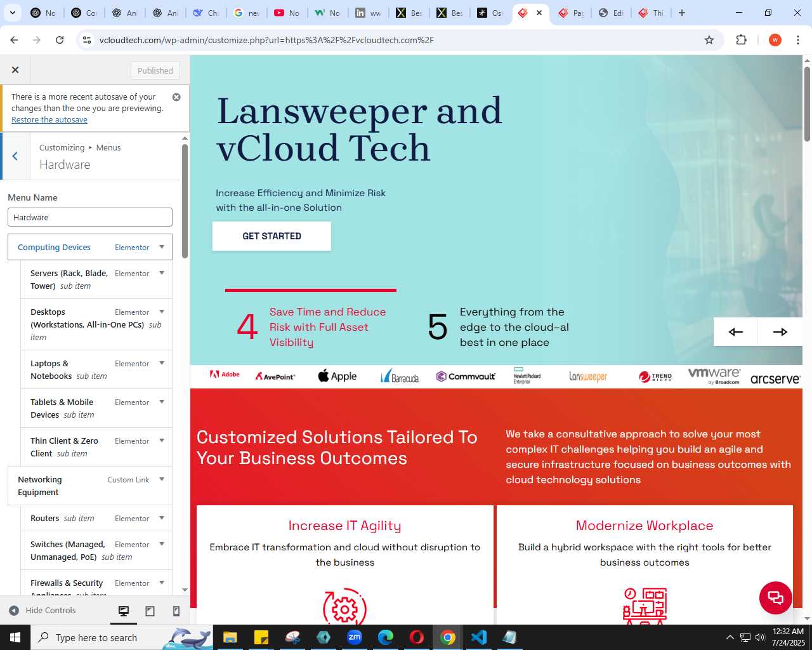Screen dimensions: 812x650
Task: Switch to the 'Edi' browser tab
Action: 611,13
